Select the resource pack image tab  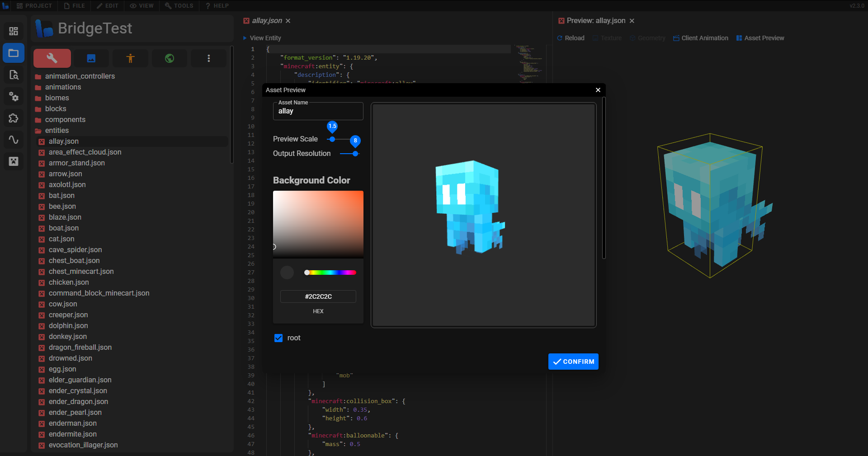(91, 58)
